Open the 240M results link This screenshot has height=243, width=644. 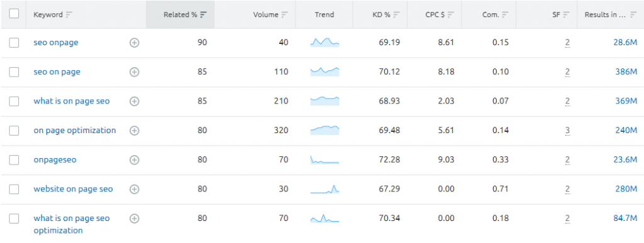627,131
